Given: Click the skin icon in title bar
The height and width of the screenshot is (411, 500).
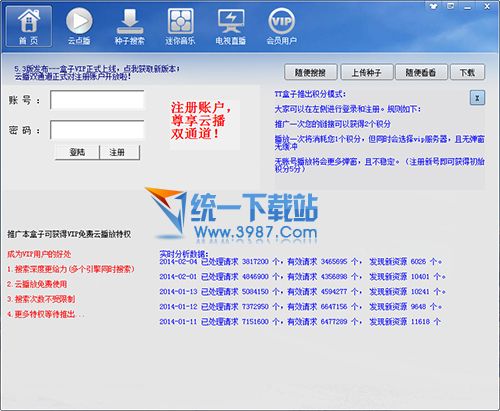Looking at the screenshot, I should pos(433,6).
